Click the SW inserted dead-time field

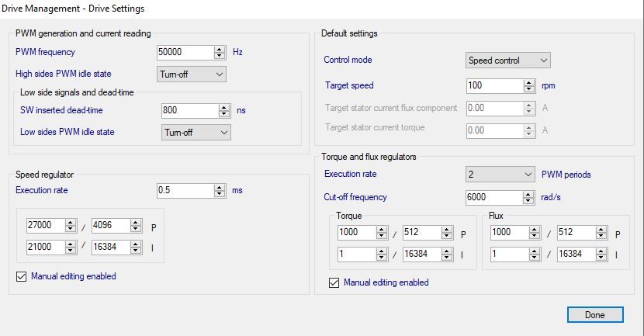click(190, 110)
